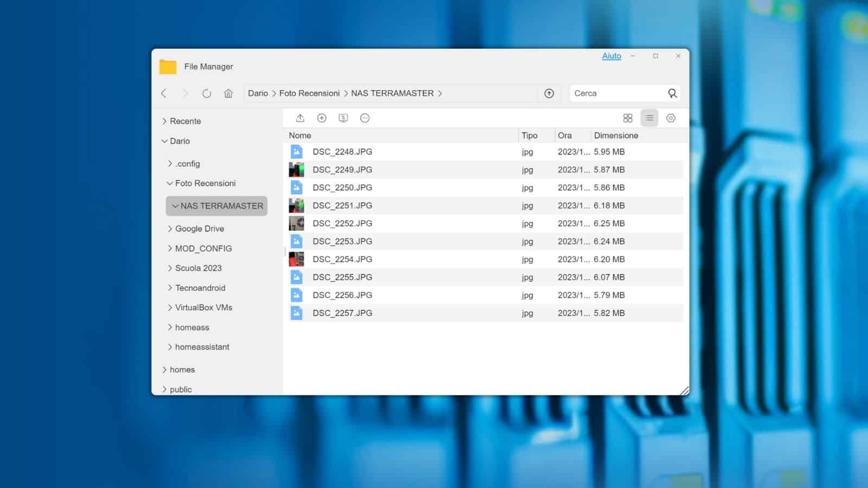Open the more options ellipsis icon
This screenshot has width=868, height=488.
point(365,118)
